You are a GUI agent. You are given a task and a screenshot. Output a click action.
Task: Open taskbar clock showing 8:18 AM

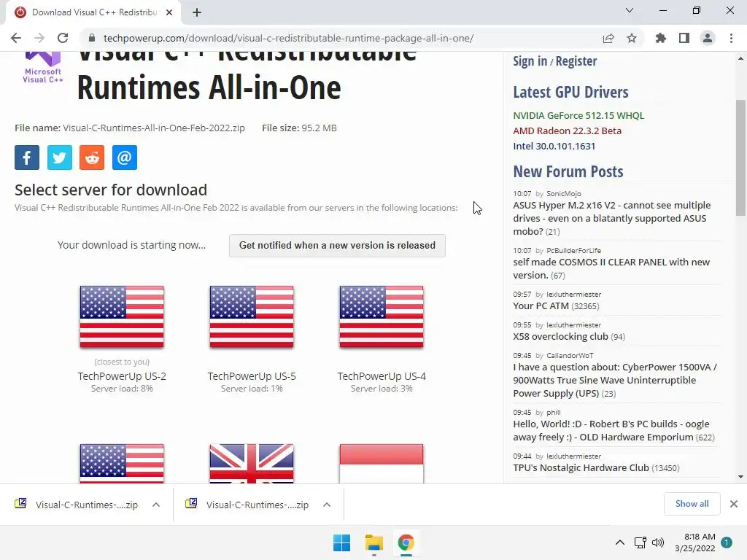point(695,542)
